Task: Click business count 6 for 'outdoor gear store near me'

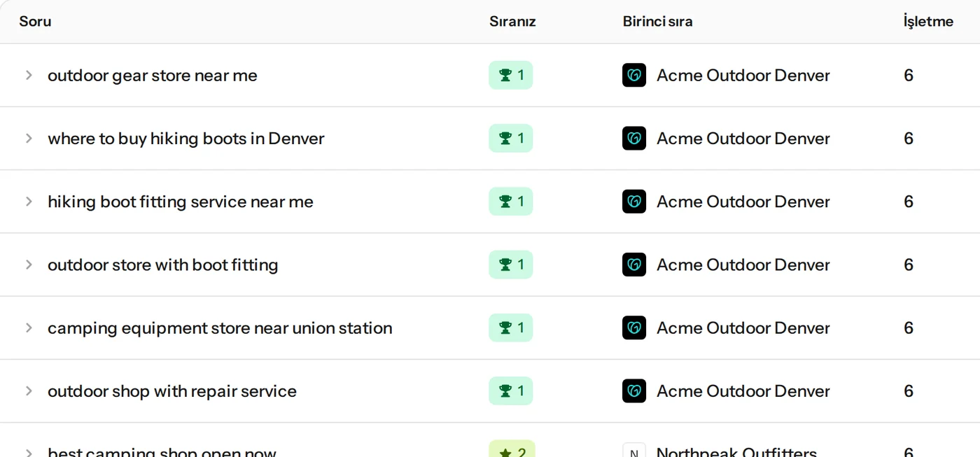Action: point(909,75)
